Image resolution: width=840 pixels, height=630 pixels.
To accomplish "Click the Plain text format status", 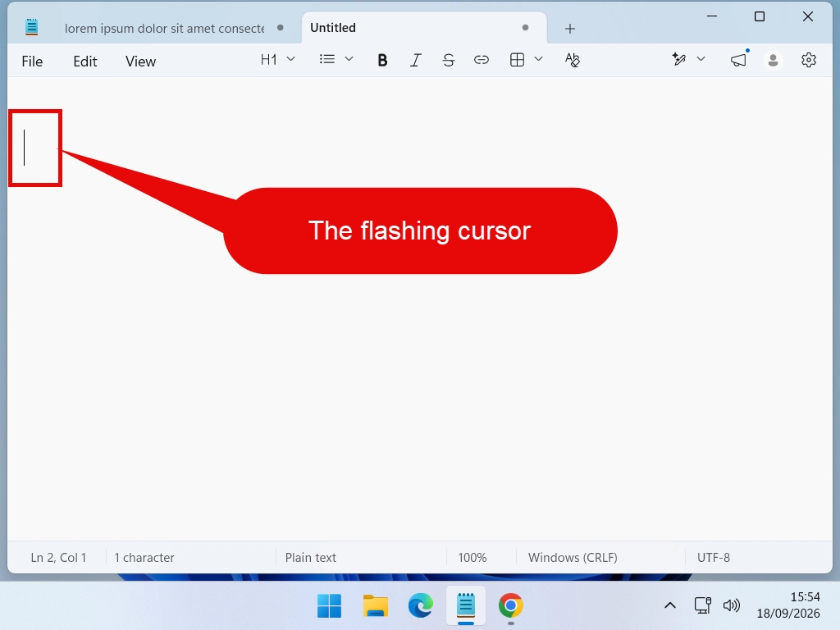I will pyautogui.click(x=311, y=558).
